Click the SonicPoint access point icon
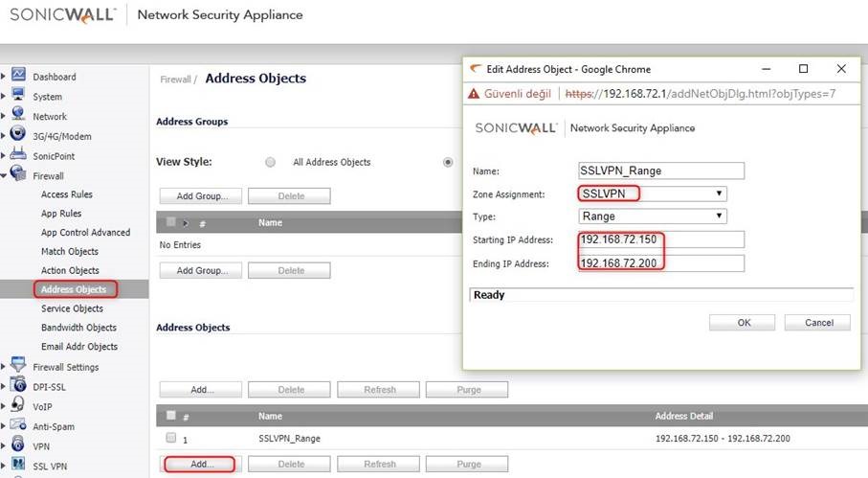The height and width of the screenshot is (478, 868). (x=18, y=153)
